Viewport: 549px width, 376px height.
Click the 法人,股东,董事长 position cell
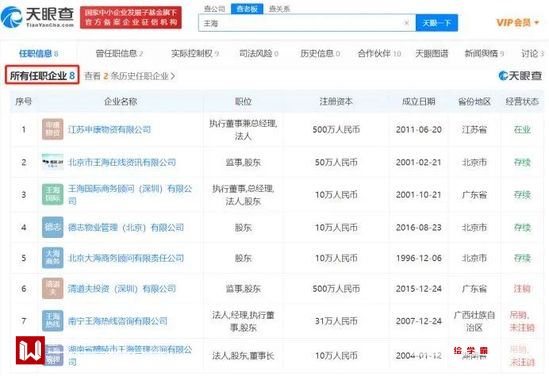[x=243, y=356]
